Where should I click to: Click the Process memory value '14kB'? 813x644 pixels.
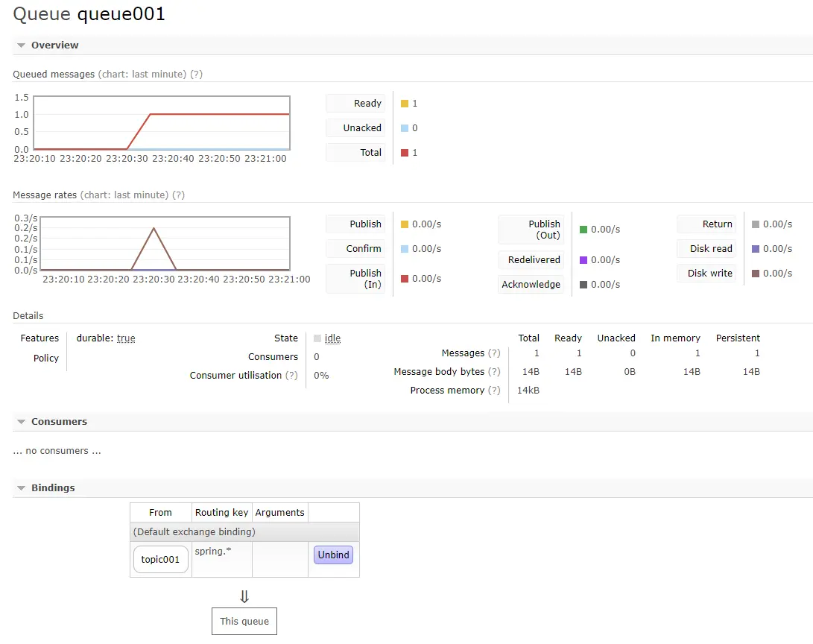pos(528,391)
